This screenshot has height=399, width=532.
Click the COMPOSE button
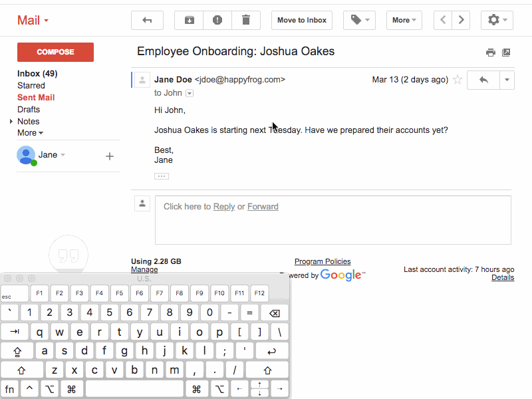[x=55, y=52]
